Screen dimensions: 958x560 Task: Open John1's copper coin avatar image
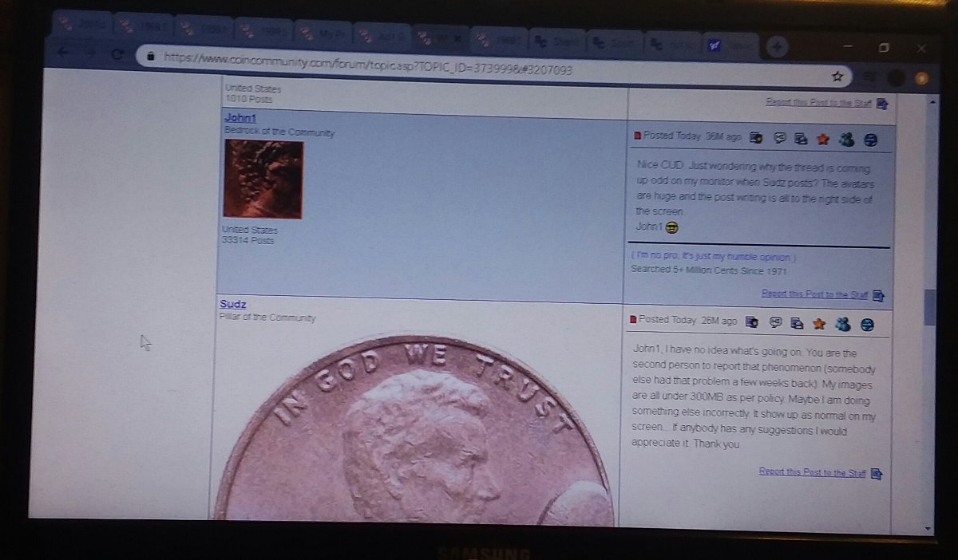point(263,178)
